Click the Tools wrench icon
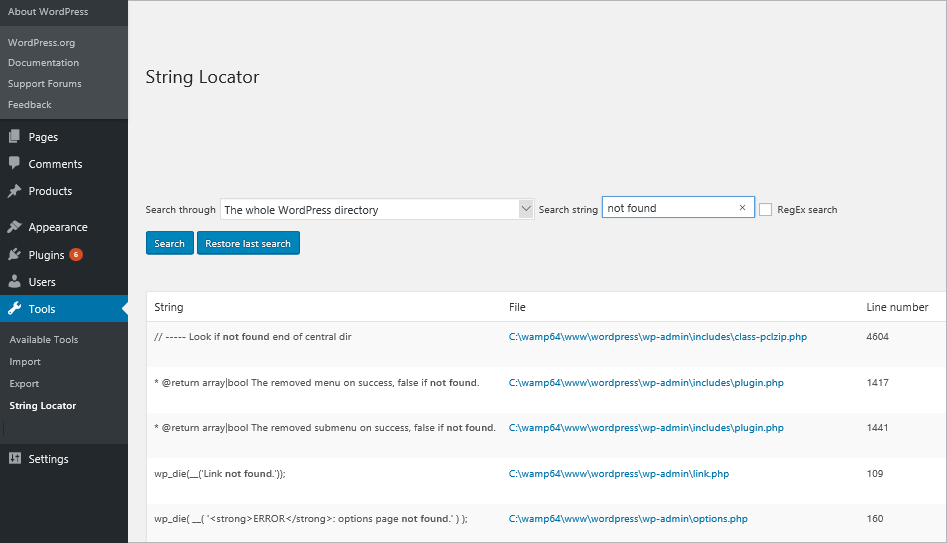 [x=14, y=309]
